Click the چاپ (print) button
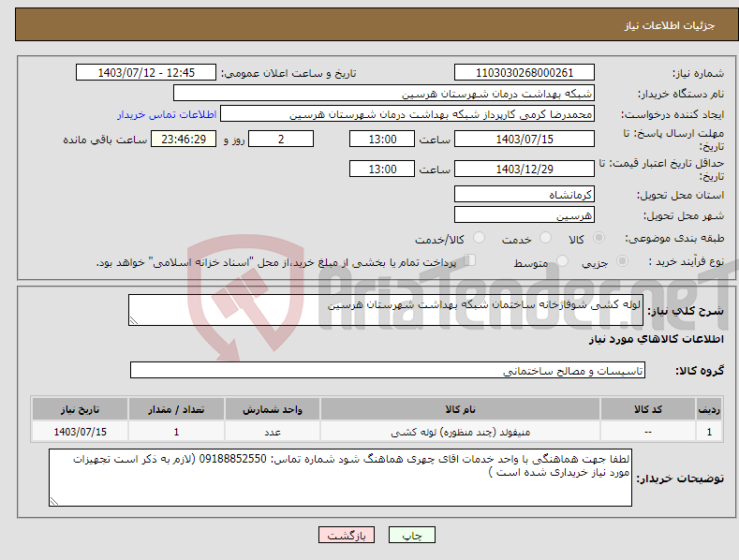Viewport: 739px width, 560px height. pos(411,535)
